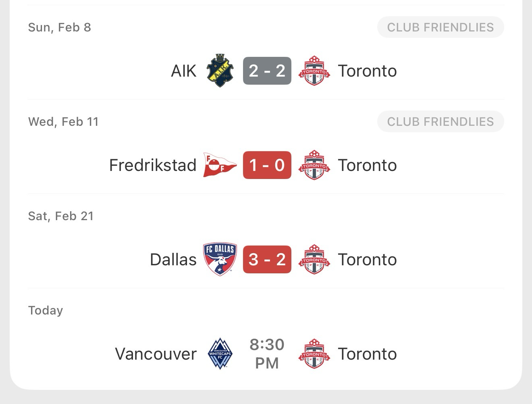Open the AIK team name
This screenshot has width=532, height=404.
[x=183, y=71]
